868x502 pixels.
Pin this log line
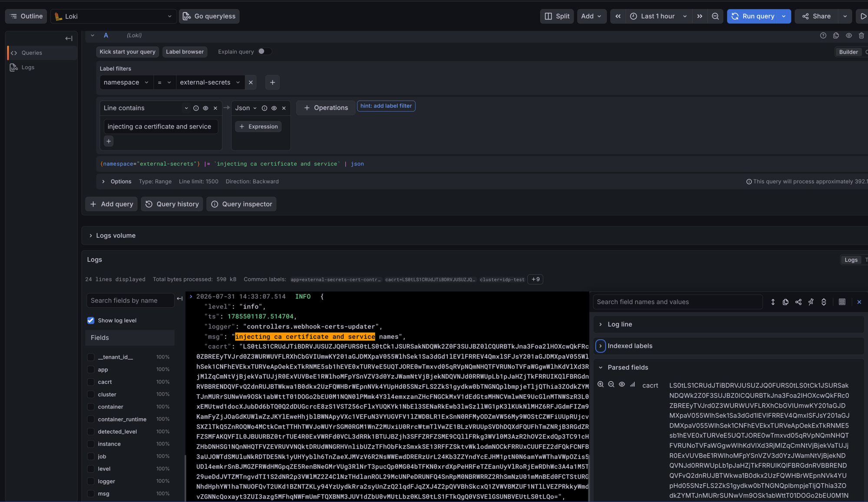(x=811, y=302)
